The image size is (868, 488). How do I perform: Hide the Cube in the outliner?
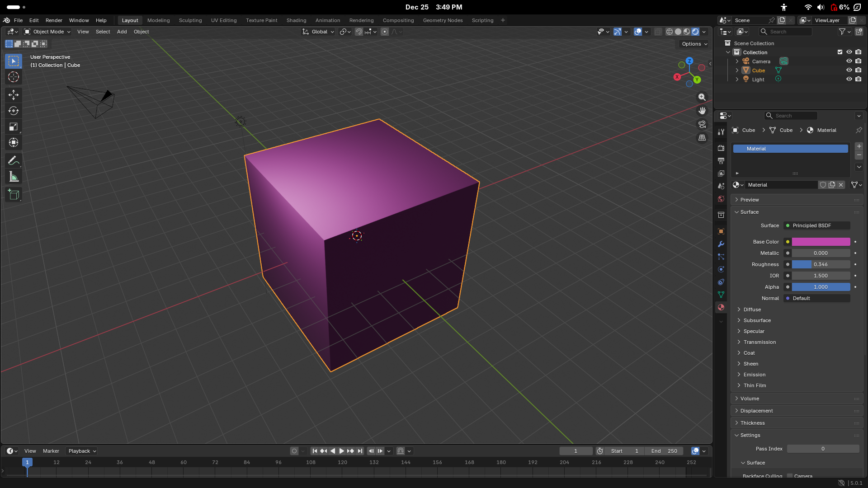pyautogui.click(x=849, y=70)
